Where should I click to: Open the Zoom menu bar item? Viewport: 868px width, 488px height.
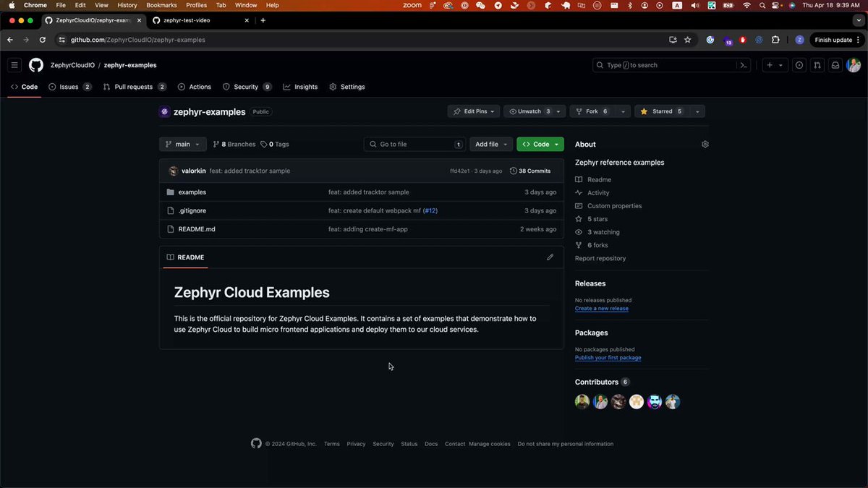[x=412, y=5]
